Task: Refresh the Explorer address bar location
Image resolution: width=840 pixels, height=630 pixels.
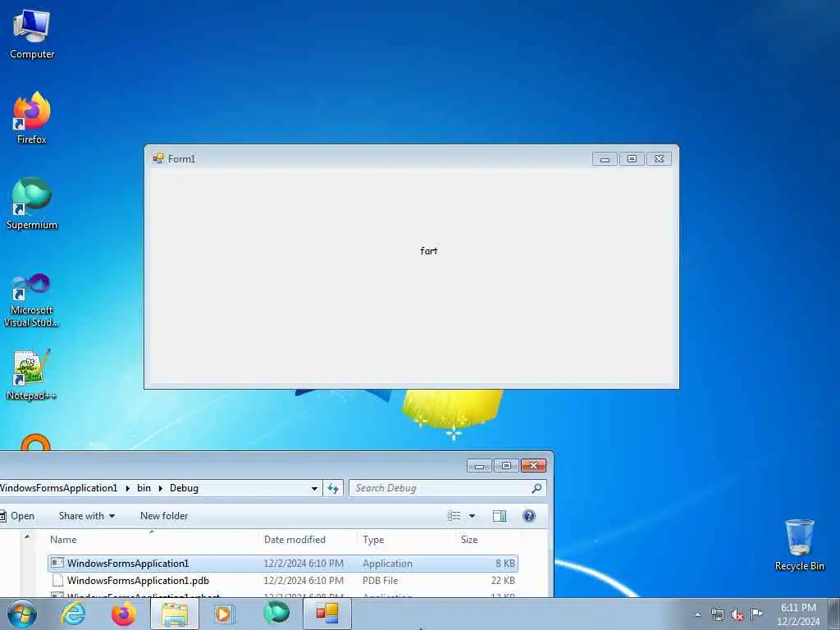Action: [x=333, y=488]
